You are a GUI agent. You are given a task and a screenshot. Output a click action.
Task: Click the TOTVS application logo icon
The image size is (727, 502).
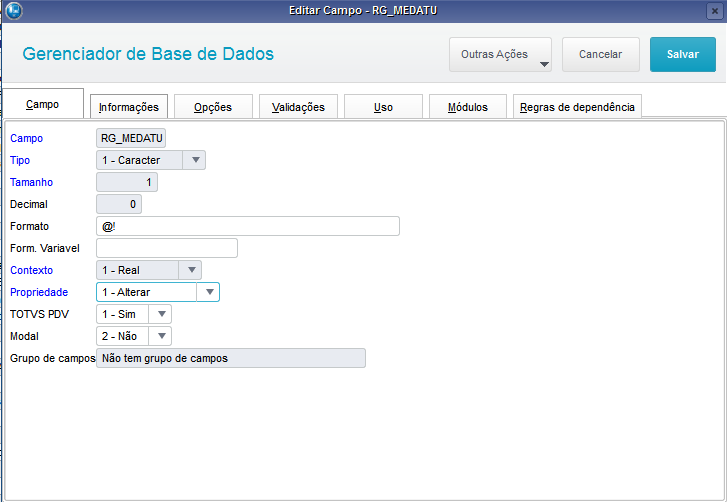pos(14,11)
